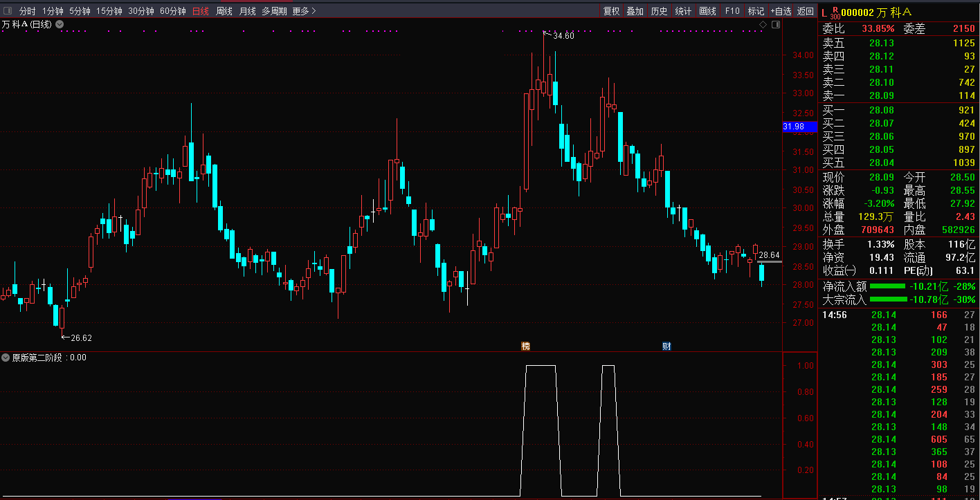Click the R300 badge next to the stock code

tap(835, 12)
